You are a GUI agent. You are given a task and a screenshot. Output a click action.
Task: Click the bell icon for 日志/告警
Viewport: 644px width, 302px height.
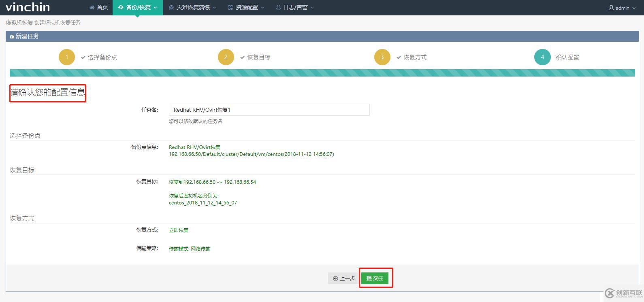click(278, 7)
